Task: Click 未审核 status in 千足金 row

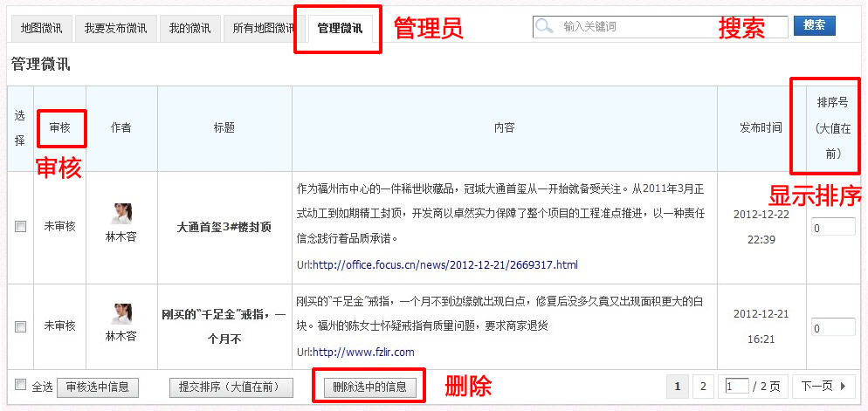Action: coord(59,325)
